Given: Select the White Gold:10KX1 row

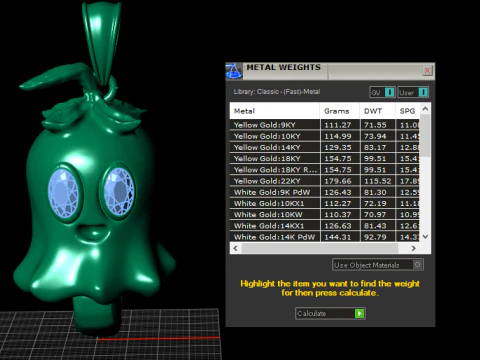Looking at the screenshot, I should tap(324, 203).
